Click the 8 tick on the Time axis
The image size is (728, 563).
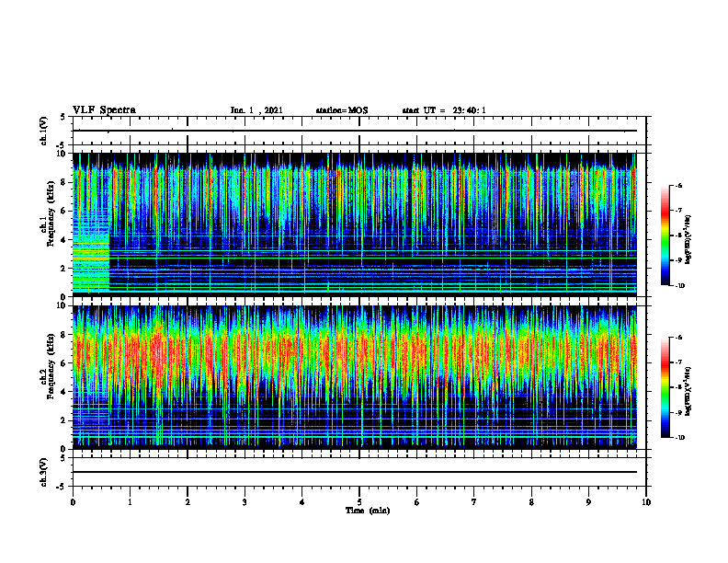click(x=531, y=502)
